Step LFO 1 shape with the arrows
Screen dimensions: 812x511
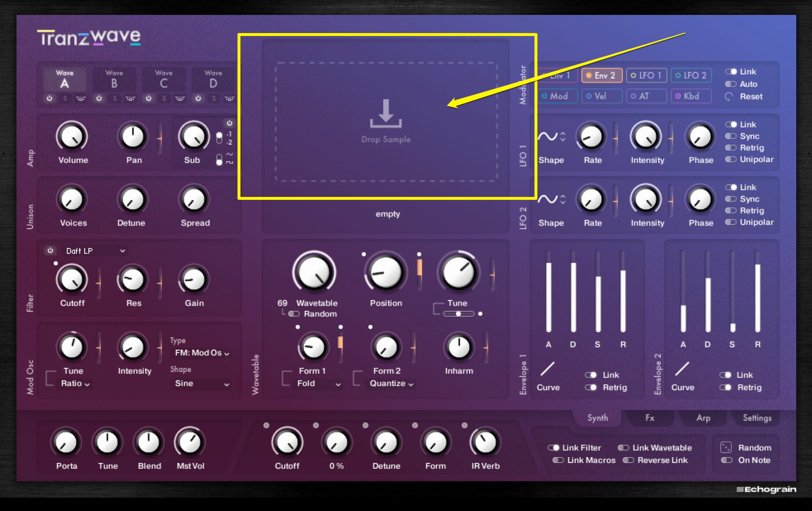pyautogui.click(x=563, y=137)
